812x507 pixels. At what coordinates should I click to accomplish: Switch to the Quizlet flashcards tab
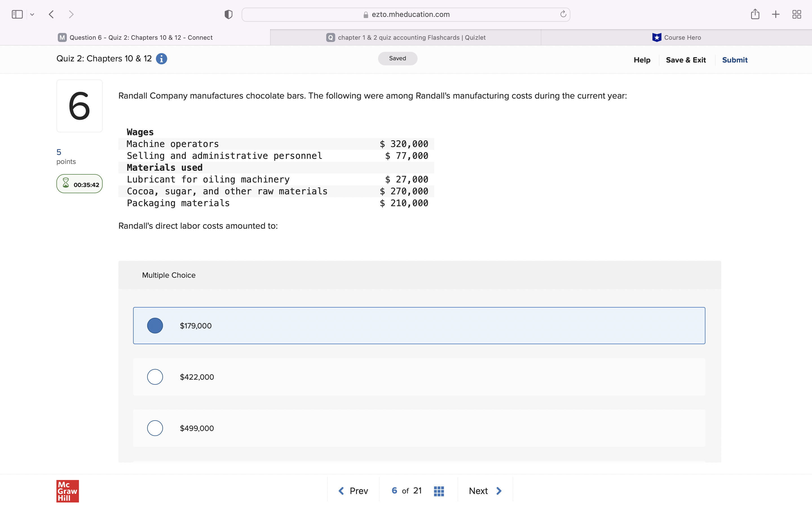(406, 37)
